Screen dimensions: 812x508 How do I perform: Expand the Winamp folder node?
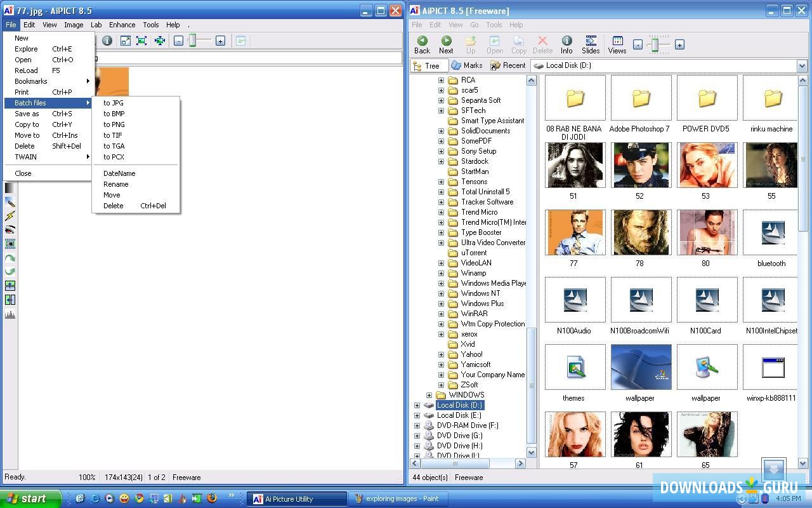(x=441, y=273)
